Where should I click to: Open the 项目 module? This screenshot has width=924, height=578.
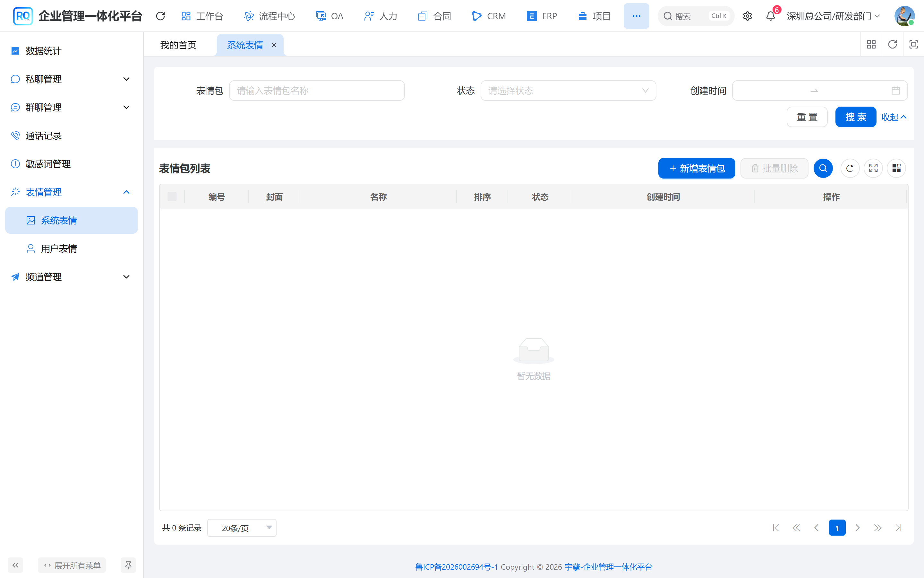594,16
